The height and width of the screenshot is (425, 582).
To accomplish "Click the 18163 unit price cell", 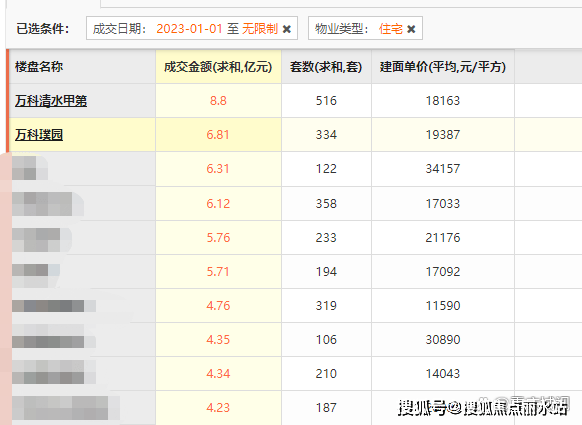I will point(443,101).
